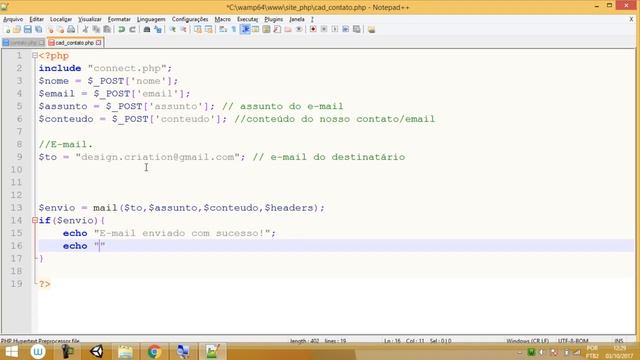Screen dimensions: 640x360
Task: Open Chrome from the Windows taskbar
Action: point(154,351)
